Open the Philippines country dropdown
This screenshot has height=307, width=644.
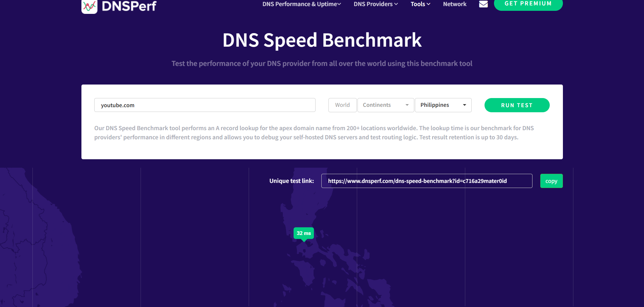tap(443, 105)
